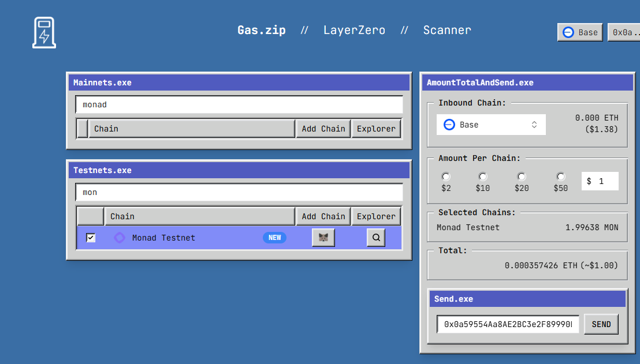This screenshot has height=364, width=640.
Task: Select the $10 amount radio button
Action: coord(482,177)
